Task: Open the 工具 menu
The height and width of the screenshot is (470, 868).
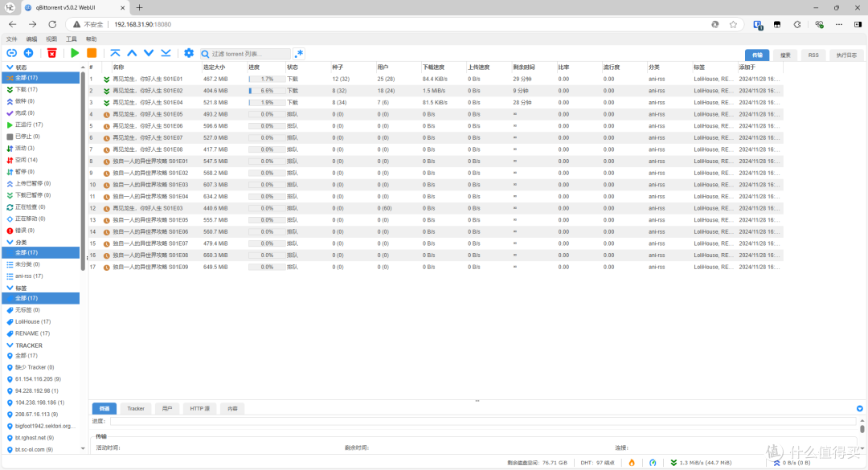Action: pos(72,39)
